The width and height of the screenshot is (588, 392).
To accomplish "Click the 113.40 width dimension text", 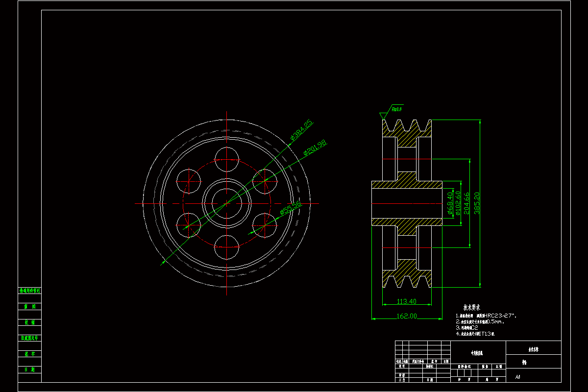I will (406, 301).
